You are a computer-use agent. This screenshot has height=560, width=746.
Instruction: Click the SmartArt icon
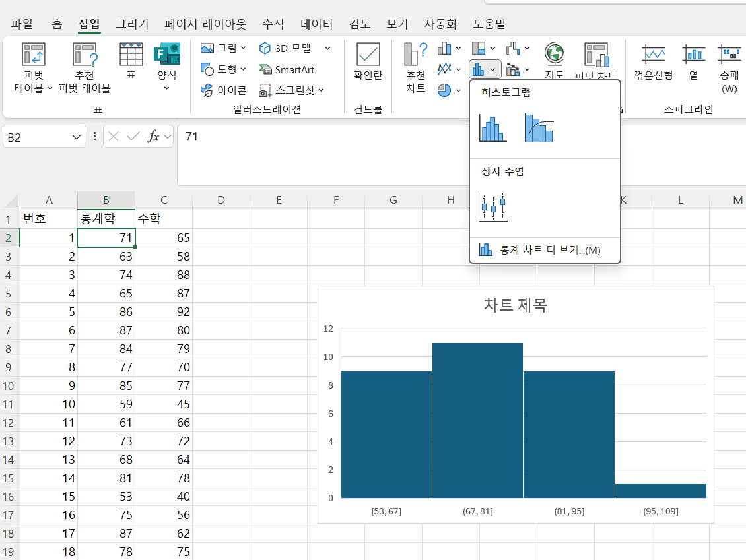tap(287, 69)
